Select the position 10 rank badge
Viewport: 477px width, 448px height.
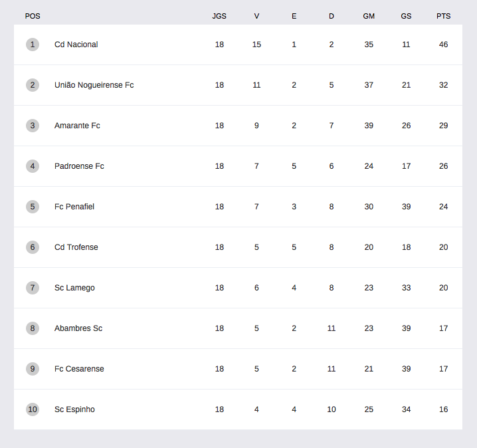[x=33, y=409]
